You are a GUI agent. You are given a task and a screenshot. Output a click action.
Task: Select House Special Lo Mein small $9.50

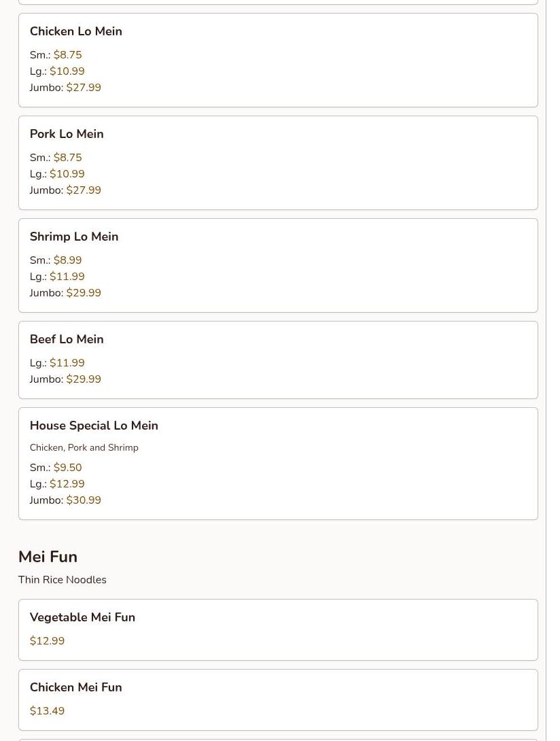(x=67, y=468)
